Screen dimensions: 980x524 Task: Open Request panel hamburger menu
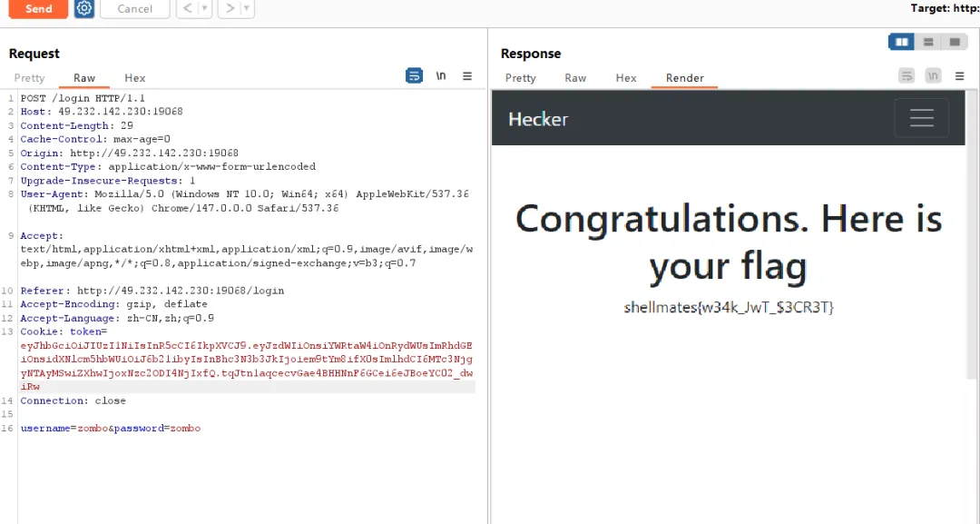(467, 76)
